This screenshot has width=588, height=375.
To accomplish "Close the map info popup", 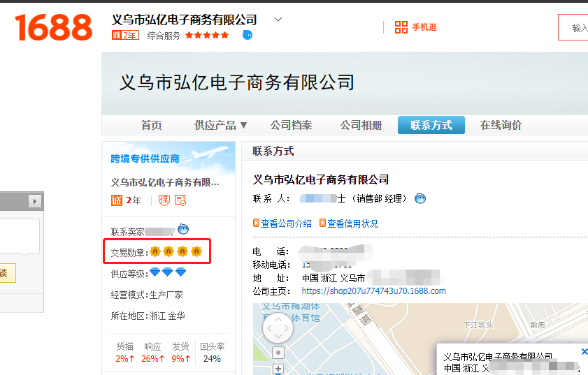I will point(585,351).
